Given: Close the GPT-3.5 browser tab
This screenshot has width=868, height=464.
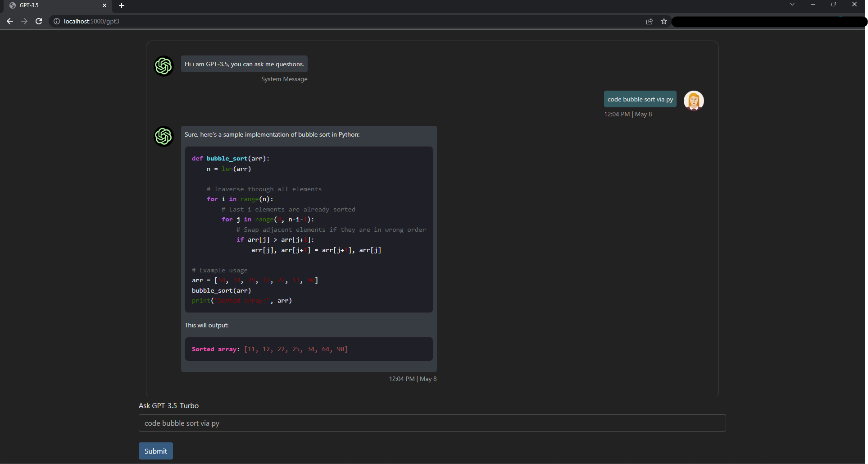Looking at the screenshot, I should pos(105,5).
